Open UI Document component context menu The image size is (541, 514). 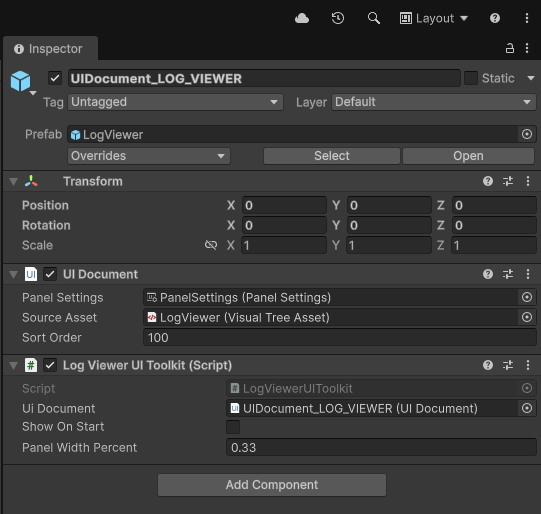pyautogui.click(x=528, y=274)
